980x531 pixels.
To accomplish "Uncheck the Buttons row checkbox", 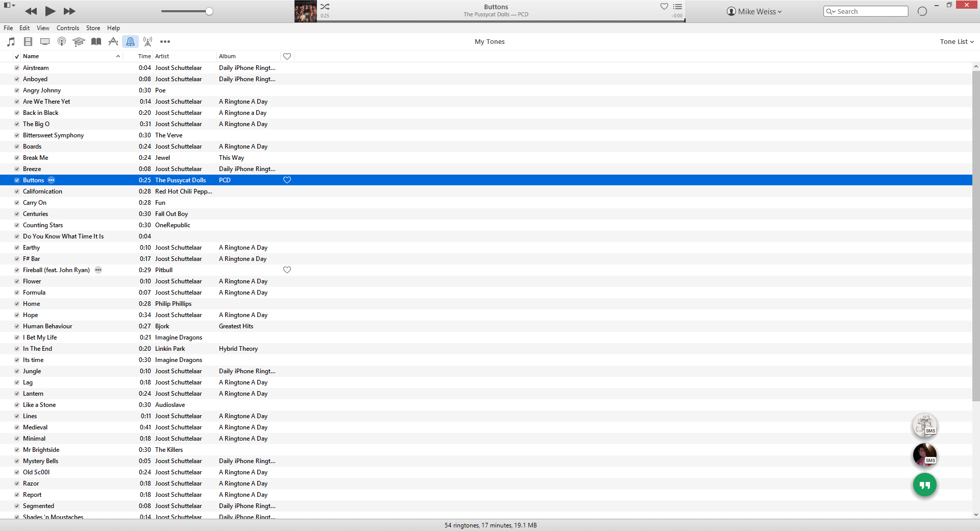I will pos(17,180).
